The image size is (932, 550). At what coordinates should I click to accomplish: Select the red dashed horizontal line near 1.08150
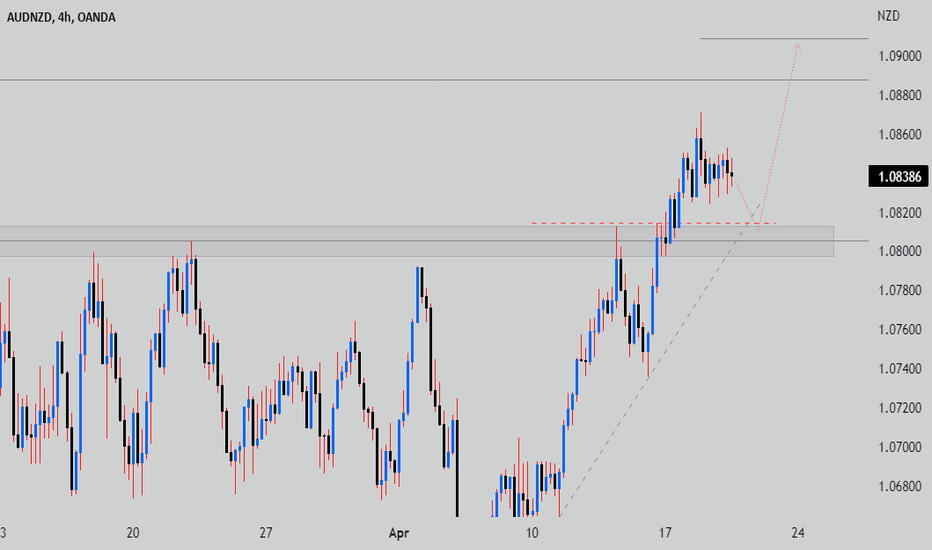coord(654,223)
